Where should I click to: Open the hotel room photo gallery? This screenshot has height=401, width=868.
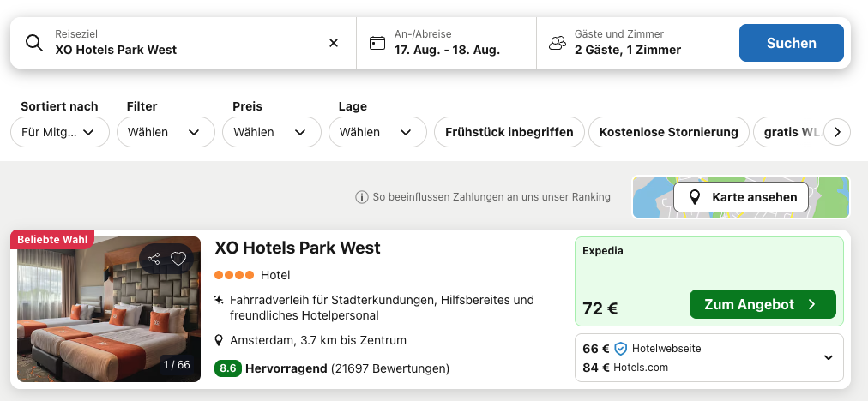click(x=108, y=309)
